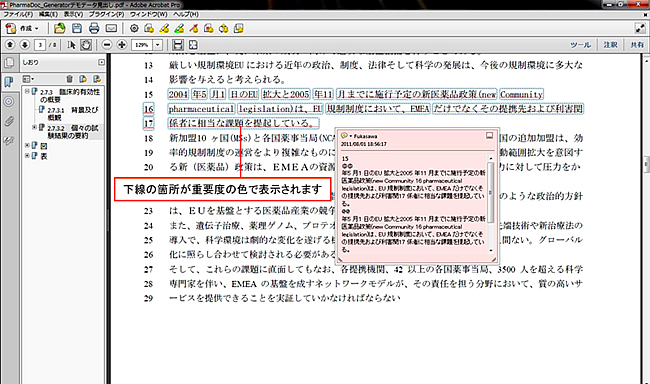Select the 2.7.3.1 背景及び概観 bookmark

point(73,114)
